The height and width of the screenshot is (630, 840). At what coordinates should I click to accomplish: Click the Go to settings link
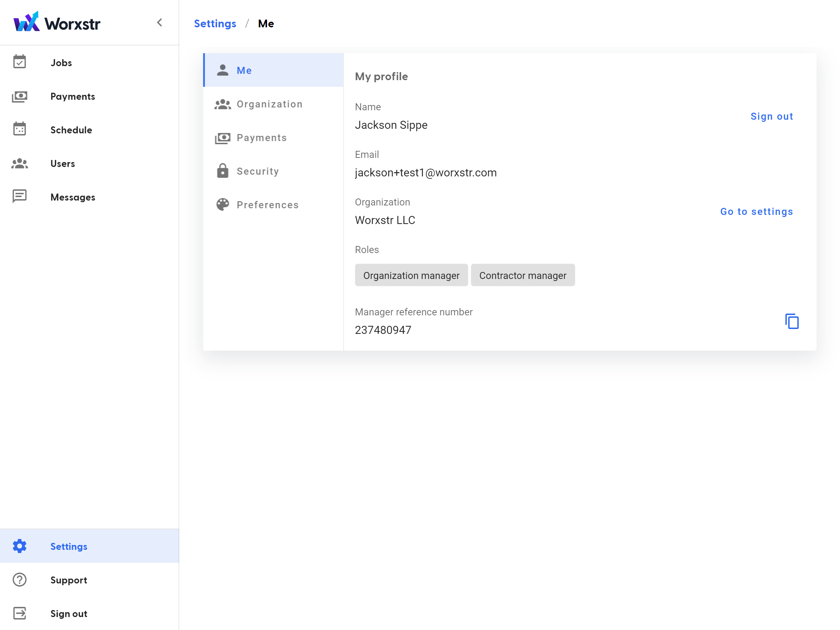756,211
